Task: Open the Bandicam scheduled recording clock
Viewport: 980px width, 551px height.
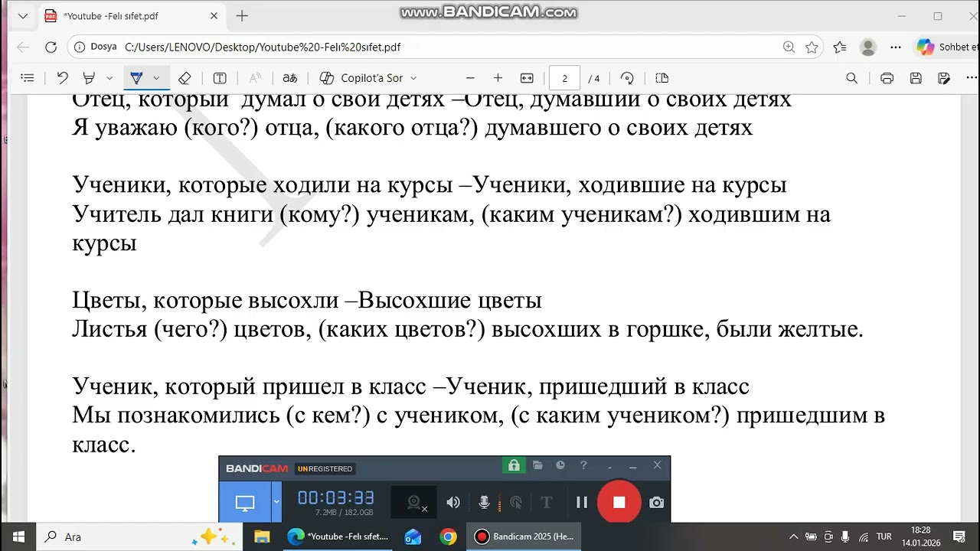Action: coord(560,465)
